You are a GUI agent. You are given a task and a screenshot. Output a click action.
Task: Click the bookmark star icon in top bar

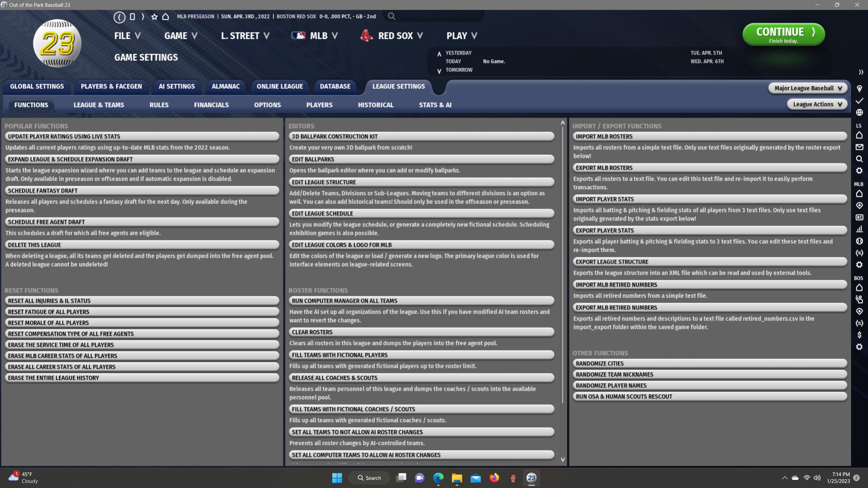click(154, 17)
